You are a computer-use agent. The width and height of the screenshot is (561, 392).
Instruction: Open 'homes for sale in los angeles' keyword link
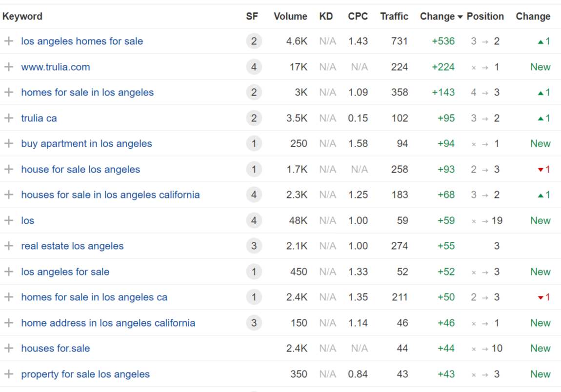(87, 93)
